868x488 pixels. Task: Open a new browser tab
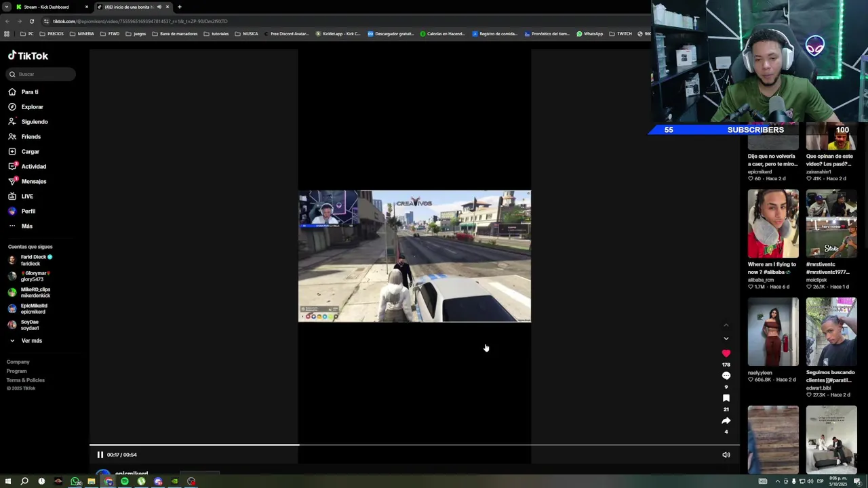[180, 7]
